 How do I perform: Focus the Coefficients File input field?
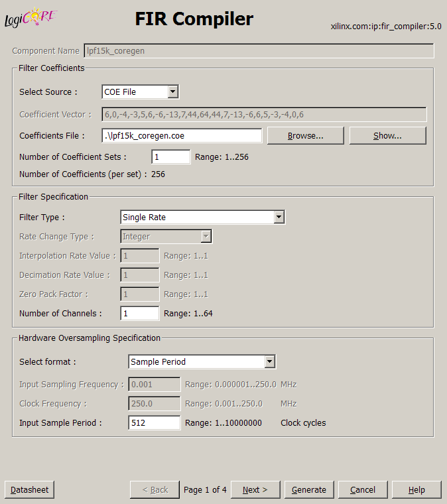point(182,136)
